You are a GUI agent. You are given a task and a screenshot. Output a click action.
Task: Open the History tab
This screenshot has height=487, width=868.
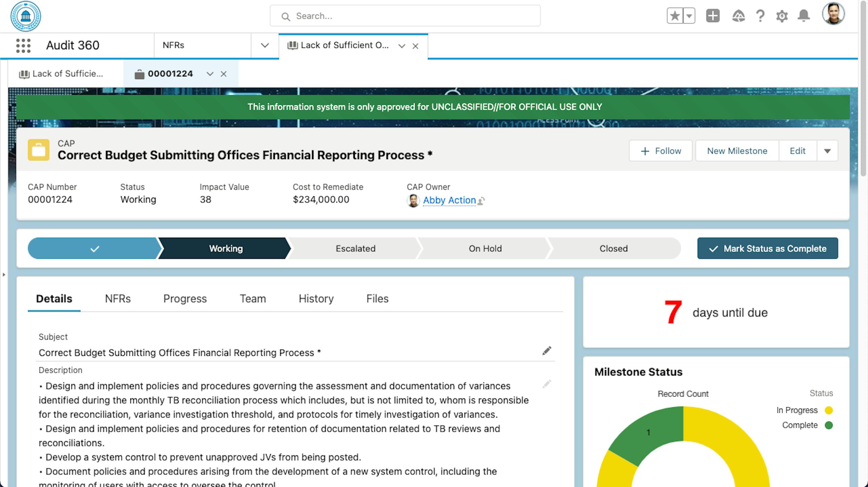coord(316,299)
